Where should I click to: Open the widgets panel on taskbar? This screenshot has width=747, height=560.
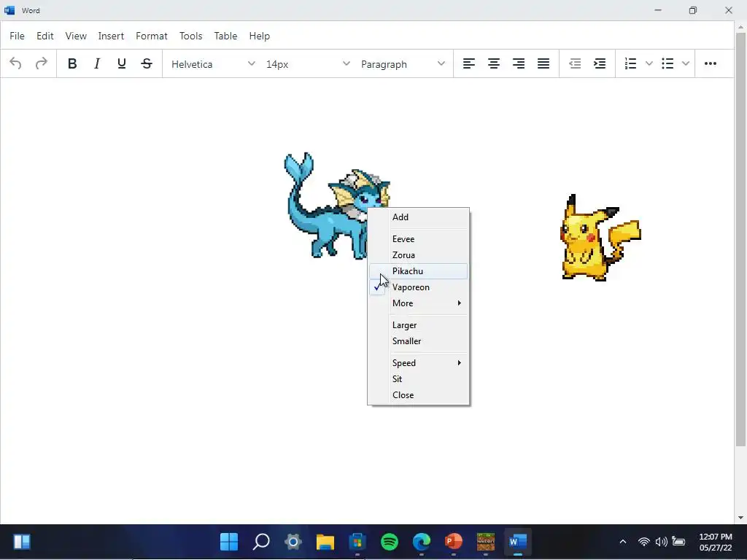coord(21,542)
